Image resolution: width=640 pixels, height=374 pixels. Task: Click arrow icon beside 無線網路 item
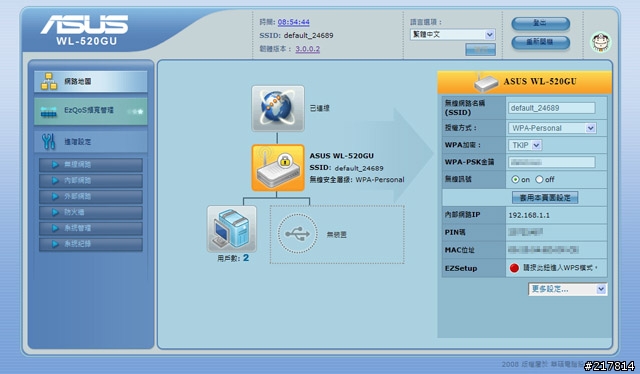(55, 165)
